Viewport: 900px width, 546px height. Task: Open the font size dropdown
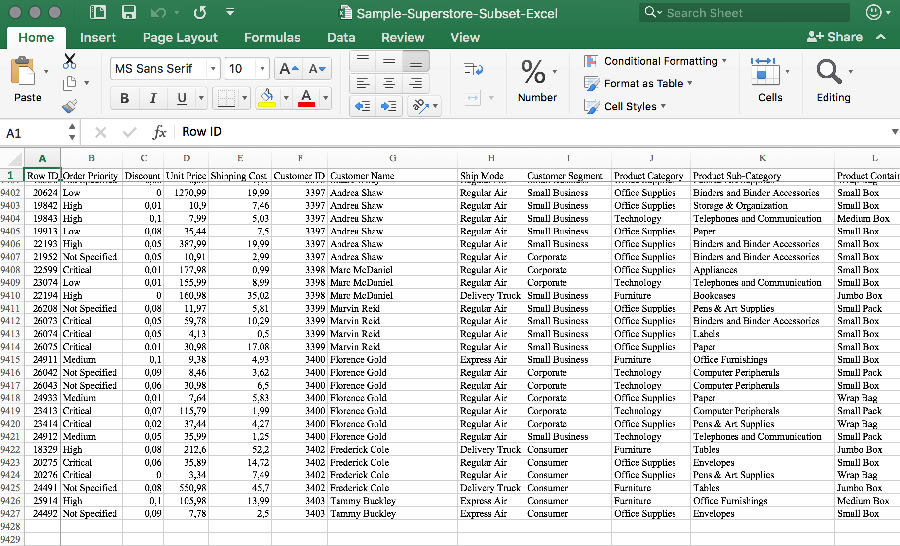click(x=262, y=69)
